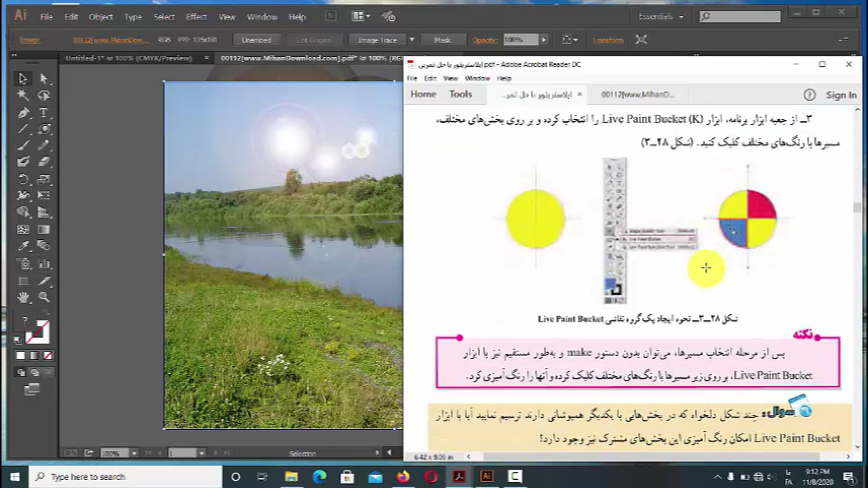This screenshot has height=488, width=868.
Task: Activate the Eraser tool
Action: 44,162
